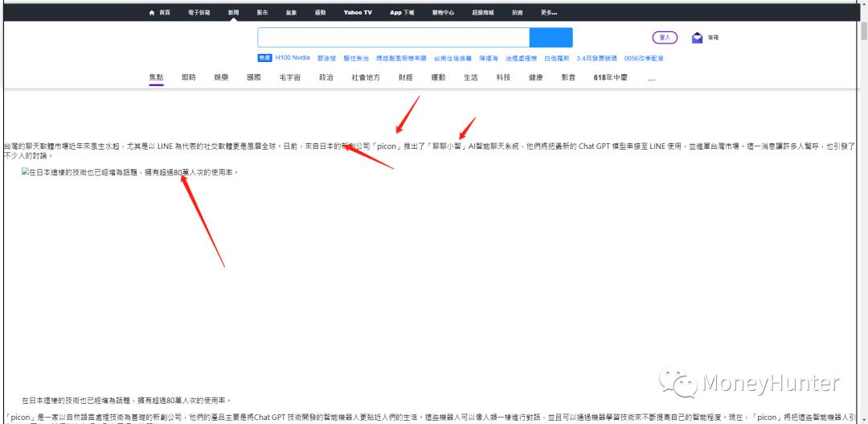Go to 購物中心 in the top bar

click(x=444, y=13)
